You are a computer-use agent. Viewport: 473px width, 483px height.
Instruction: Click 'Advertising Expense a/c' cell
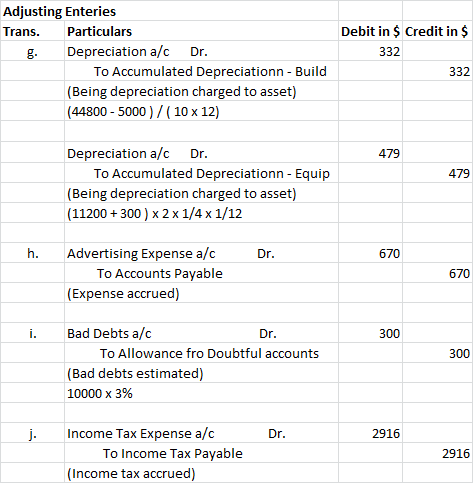pyautogui.click(x=201, y=253)
